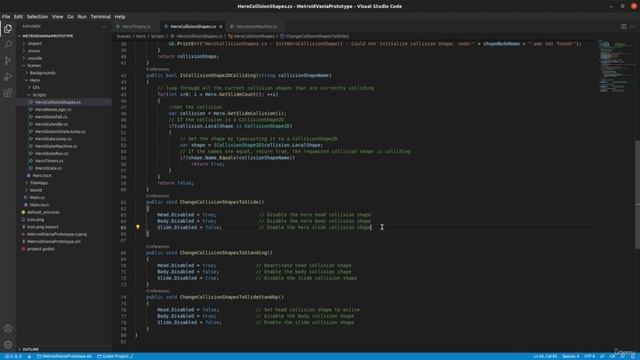Open the Selection menu
The image size is (640, 360).
[37, 17]
